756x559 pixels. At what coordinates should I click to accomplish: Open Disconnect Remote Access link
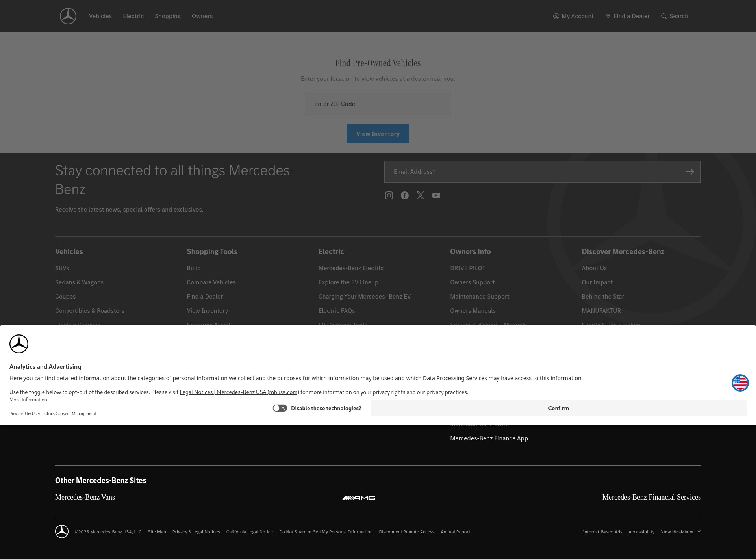[407, 532]
